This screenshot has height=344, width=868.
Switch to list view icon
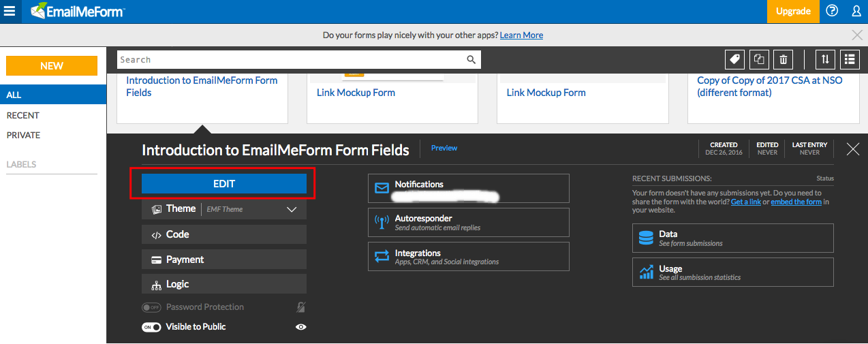850,60
